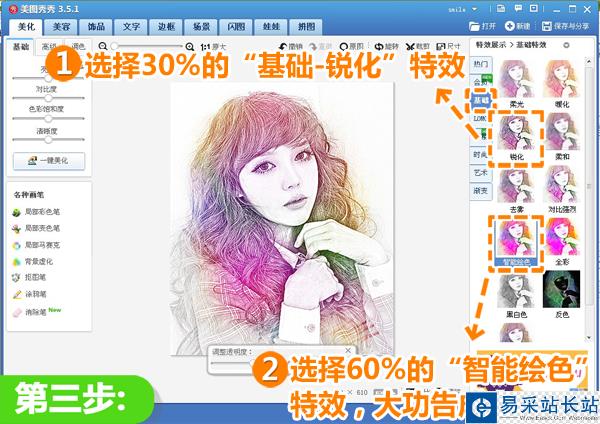The height and width of the screenshot is (424, 600).
Task: Click the 新建 plus icon
Action: tap(509, 26)
